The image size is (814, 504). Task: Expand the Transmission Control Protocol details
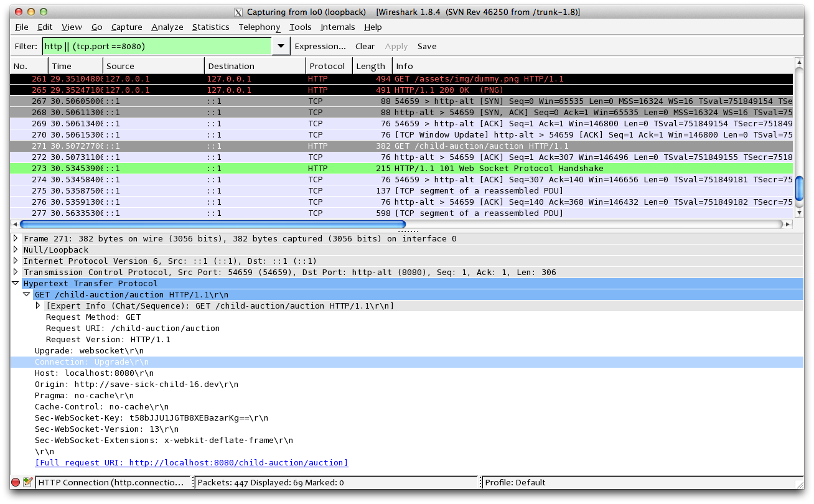coord(16,273)
